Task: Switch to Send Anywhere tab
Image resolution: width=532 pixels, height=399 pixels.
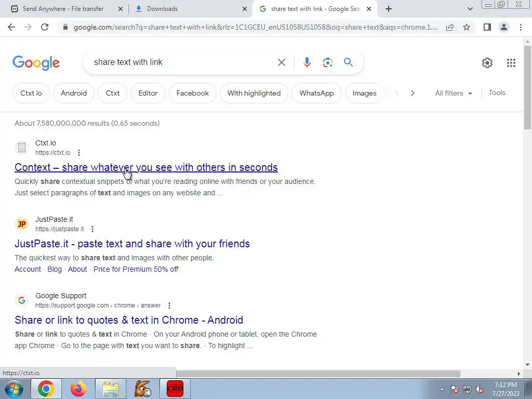Action: [63, 9]
